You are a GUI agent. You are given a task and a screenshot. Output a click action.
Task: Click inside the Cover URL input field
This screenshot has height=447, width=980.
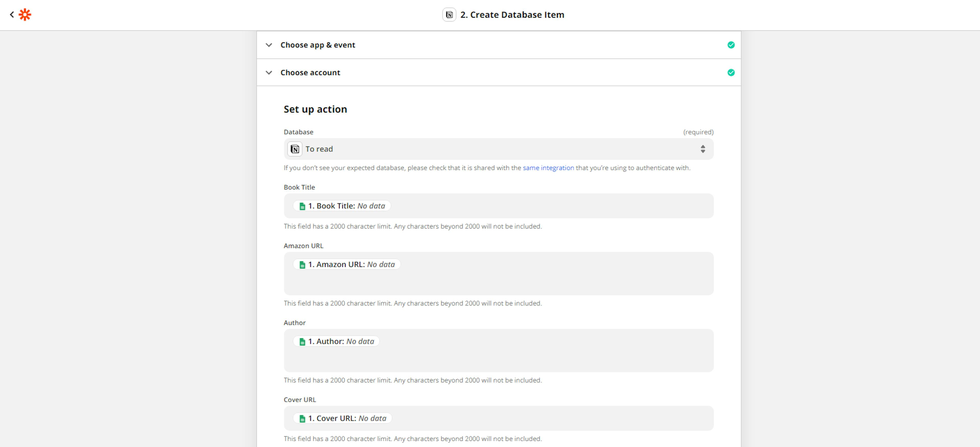coord(498,418)
